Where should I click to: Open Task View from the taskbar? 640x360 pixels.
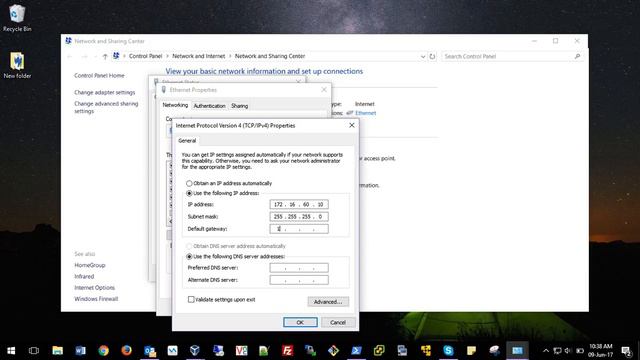click(x=34, y=351)
